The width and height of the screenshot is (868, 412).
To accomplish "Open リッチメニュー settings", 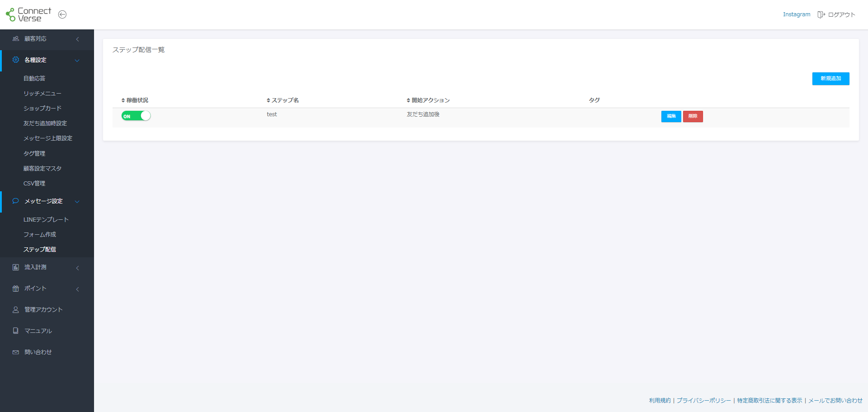I will [x=42, y=93].
